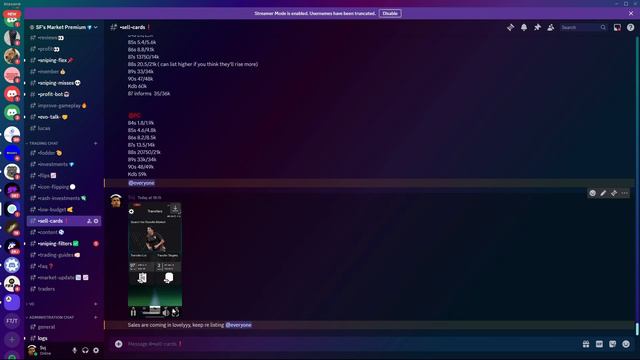Collapse the ADMINISTRATION CHAT category
The width and height of the screenshot is (640, 360).
pos(51,317)
